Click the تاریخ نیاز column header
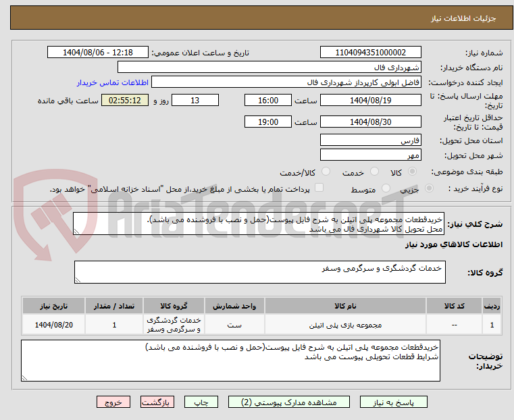The height and width of the screenshot is (420, 514). point(54,306)
